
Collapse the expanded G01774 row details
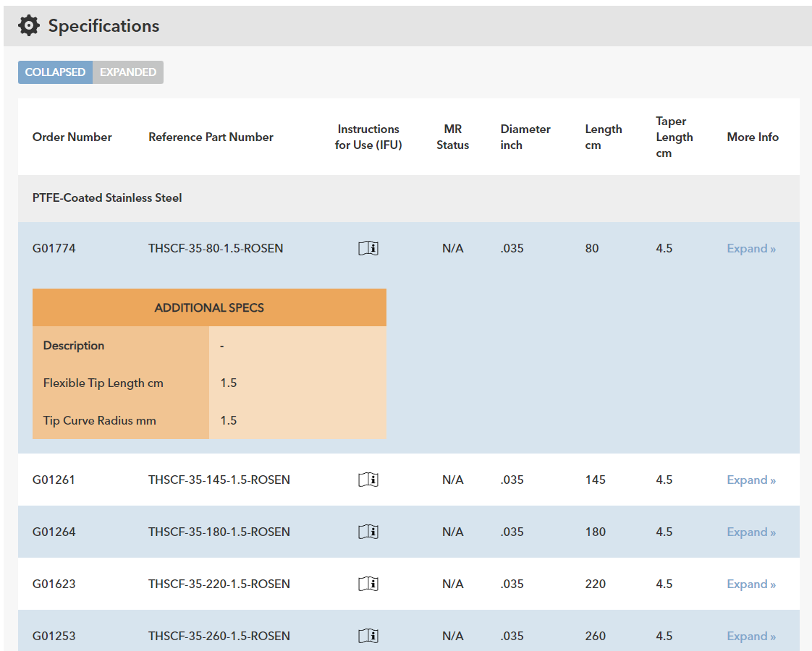(x=750, y=249)
